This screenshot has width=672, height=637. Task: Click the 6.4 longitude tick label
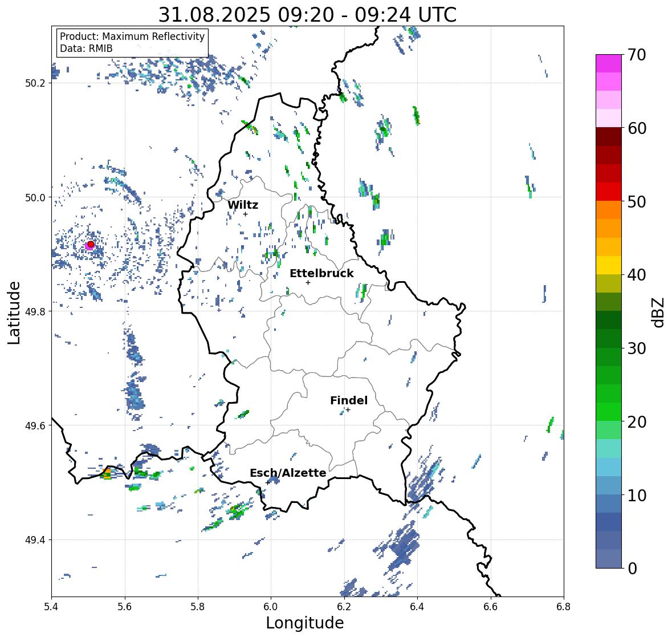(x=417, y=607)
